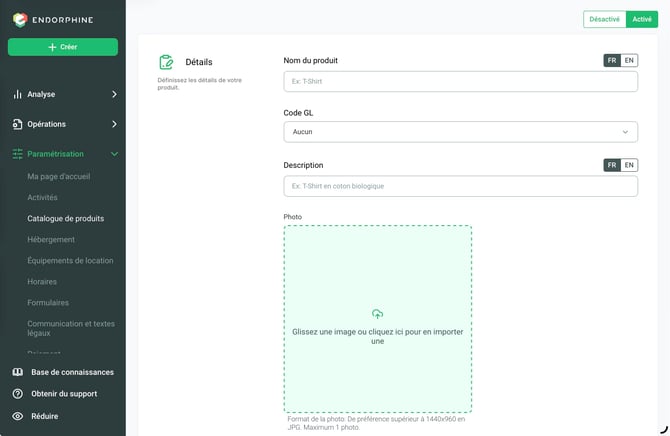Click the cloud upload icon in Photo area
Viewport: 670px width, 436px height.
(x=377, y=314)
